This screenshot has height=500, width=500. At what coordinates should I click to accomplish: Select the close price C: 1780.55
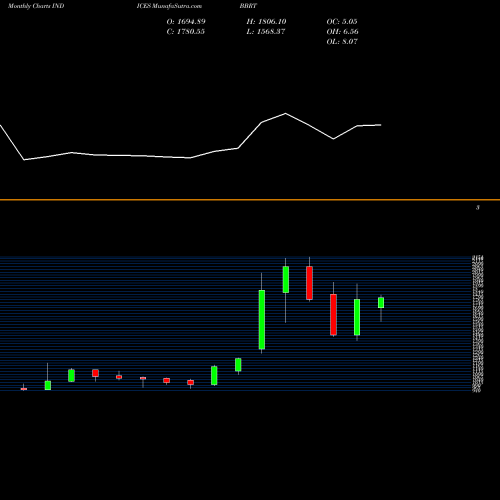tap(186, 32)
